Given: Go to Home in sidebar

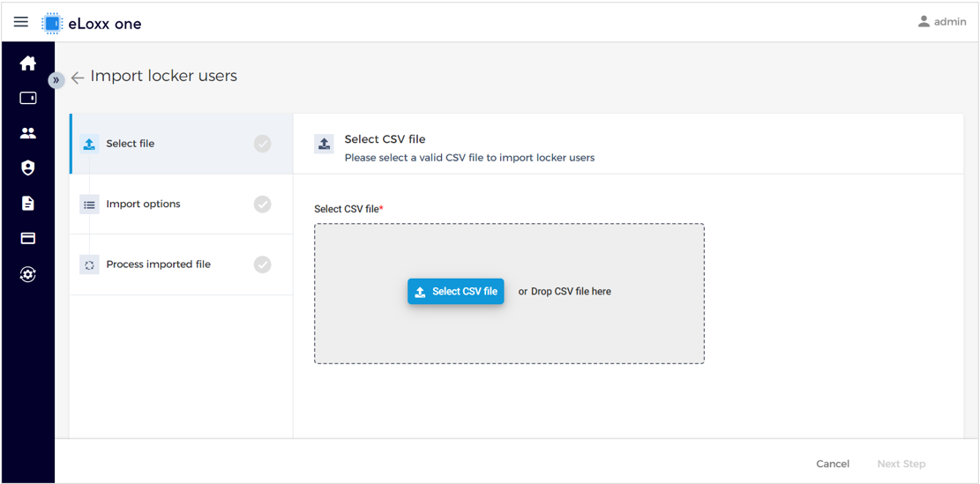Looking at the screenshot, I should pyautogui.click(x=28, y=63).
